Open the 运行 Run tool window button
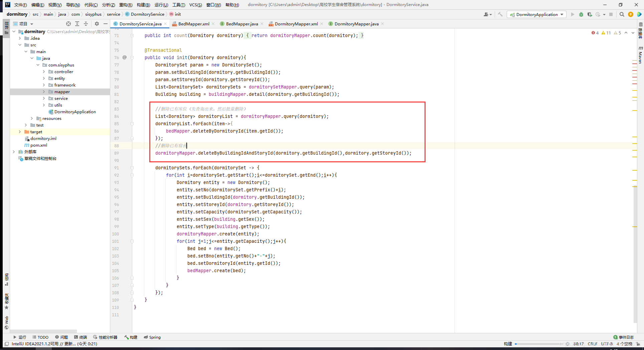This screenshot has width=644, height=350. click(20, 337)
